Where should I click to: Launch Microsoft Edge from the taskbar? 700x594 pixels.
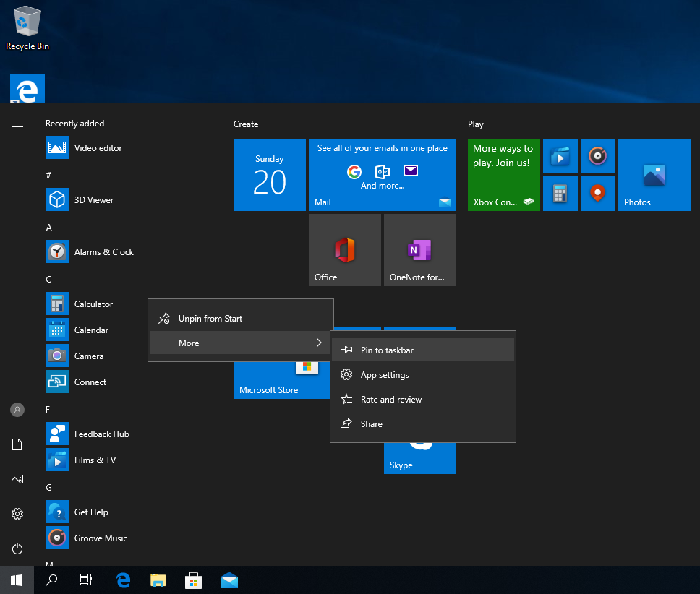tap(123, 580)
